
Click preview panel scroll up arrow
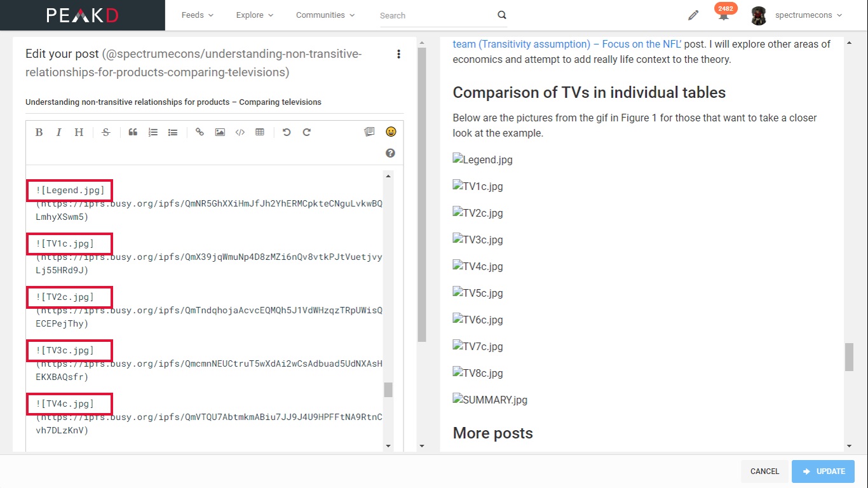(849, 42)
